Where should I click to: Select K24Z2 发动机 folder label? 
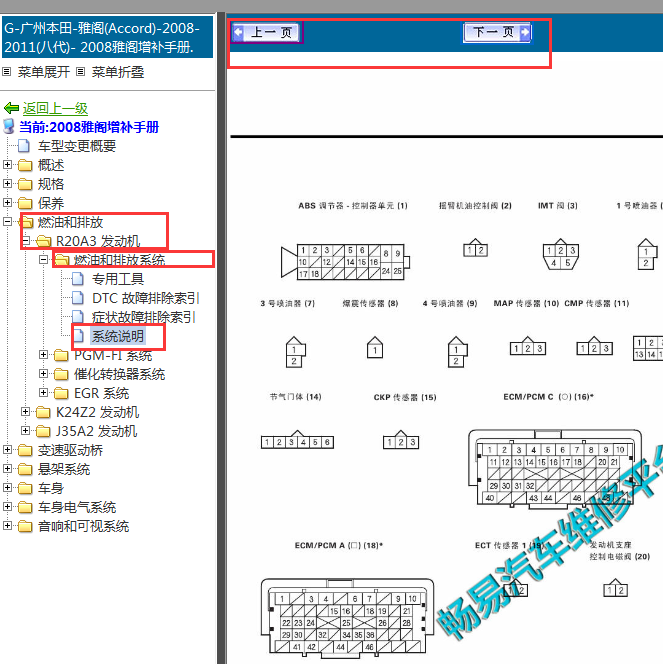pyautogui.click(x=97, y=412)
